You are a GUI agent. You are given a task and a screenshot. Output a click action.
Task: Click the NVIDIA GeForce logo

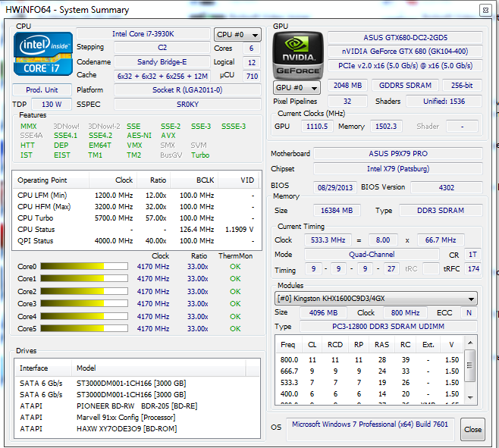298,55
